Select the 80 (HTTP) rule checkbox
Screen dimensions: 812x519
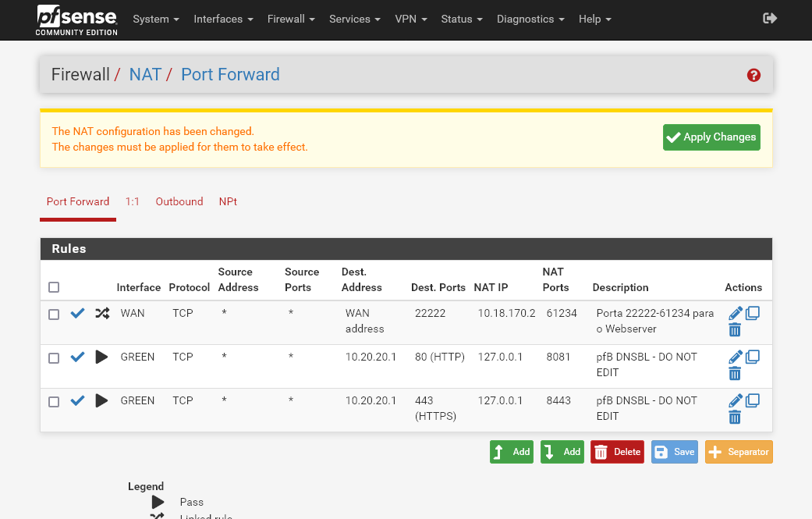[x=54, y=358]
